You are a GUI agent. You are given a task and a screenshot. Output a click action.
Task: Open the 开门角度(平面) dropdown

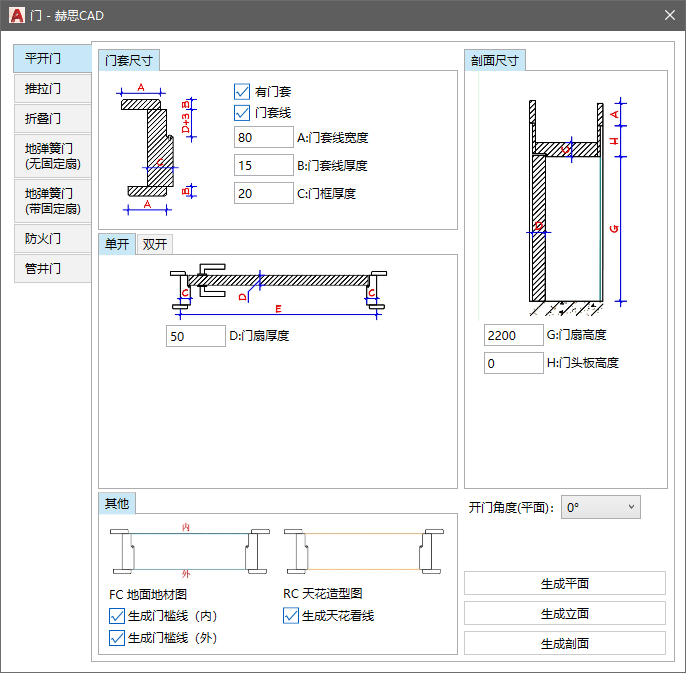(x=601, y=507)
